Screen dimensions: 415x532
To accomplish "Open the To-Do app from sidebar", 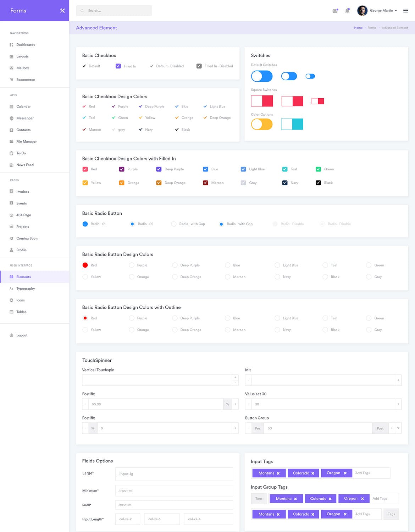I will (21, 153).
